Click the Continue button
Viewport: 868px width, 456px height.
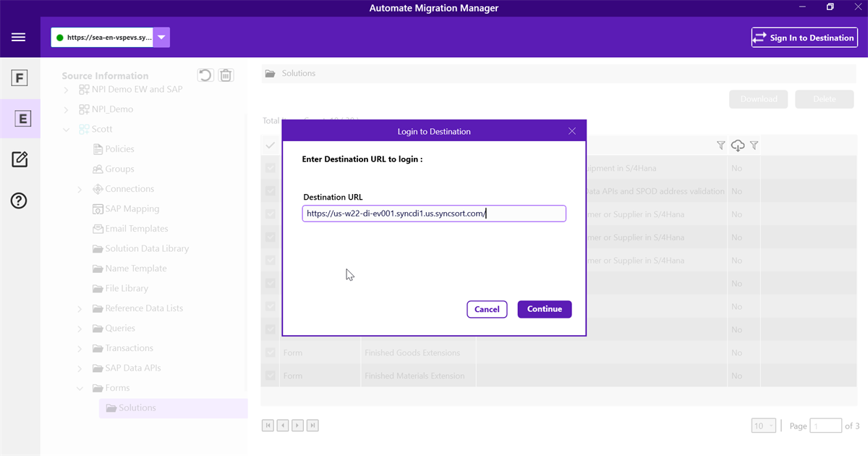click(545, 309)
